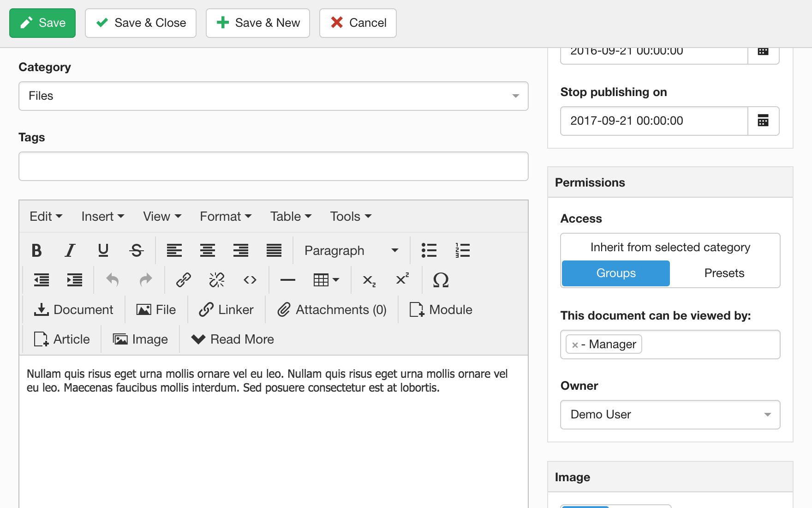
Task: Open the Paragraph format dropdown
Action: coord(351,250)
